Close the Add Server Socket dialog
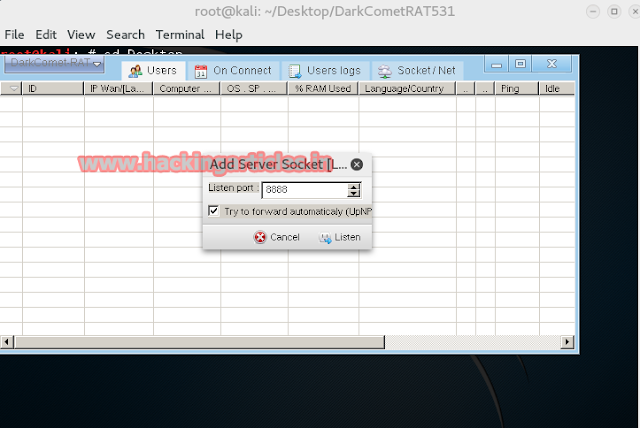This screenshot has height=428, width=640. point(357,164)
